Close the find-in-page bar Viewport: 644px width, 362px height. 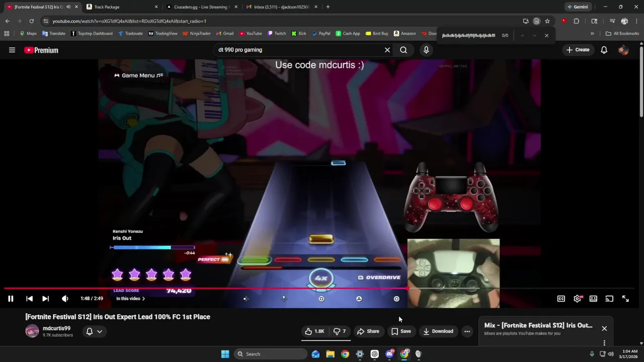tap(546, 36)
